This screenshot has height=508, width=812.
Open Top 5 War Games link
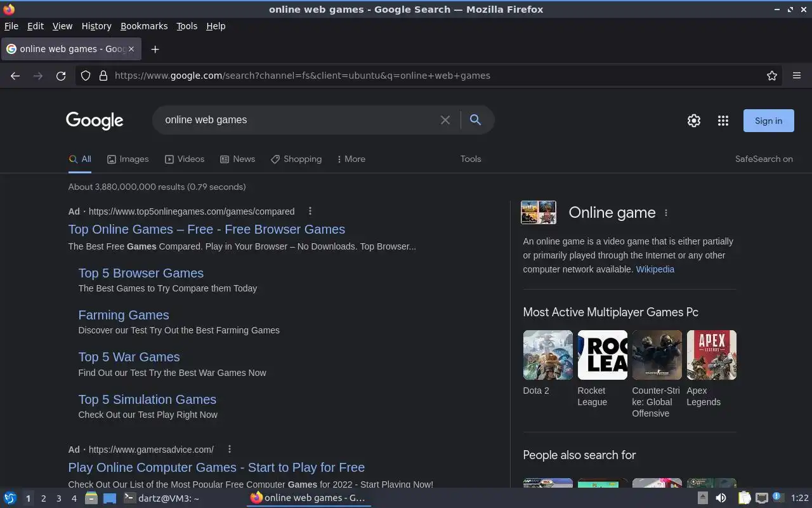pos(129,357)
